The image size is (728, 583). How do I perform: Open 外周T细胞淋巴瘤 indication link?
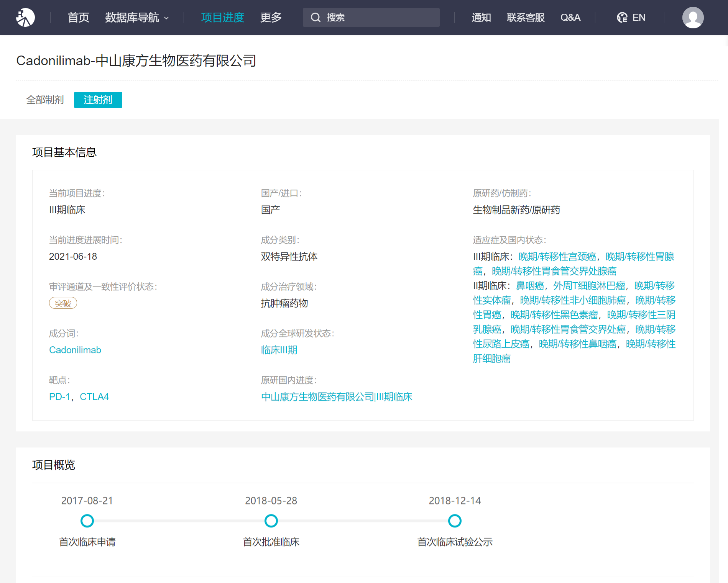(589, 285)
